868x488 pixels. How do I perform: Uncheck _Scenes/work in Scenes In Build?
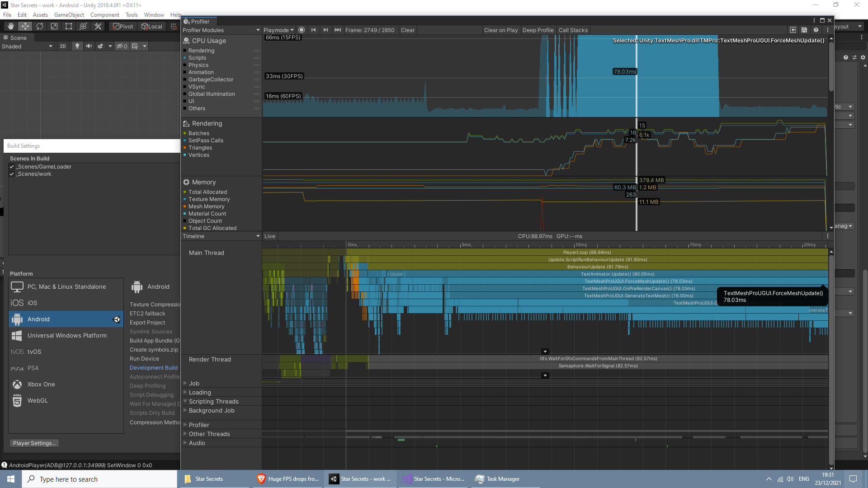click(12, 174)
